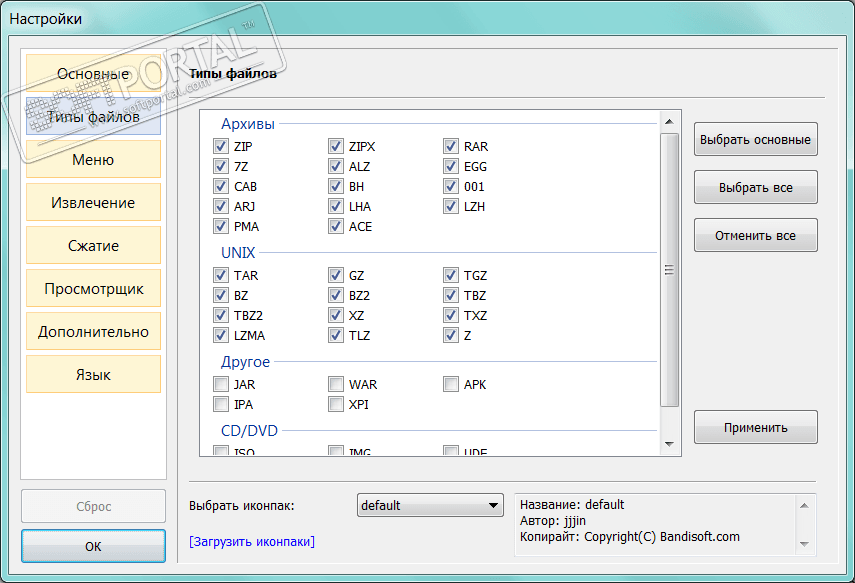Enable the JAR file type checkbox
Screen dimensions: 855x583
click(221, 384)
